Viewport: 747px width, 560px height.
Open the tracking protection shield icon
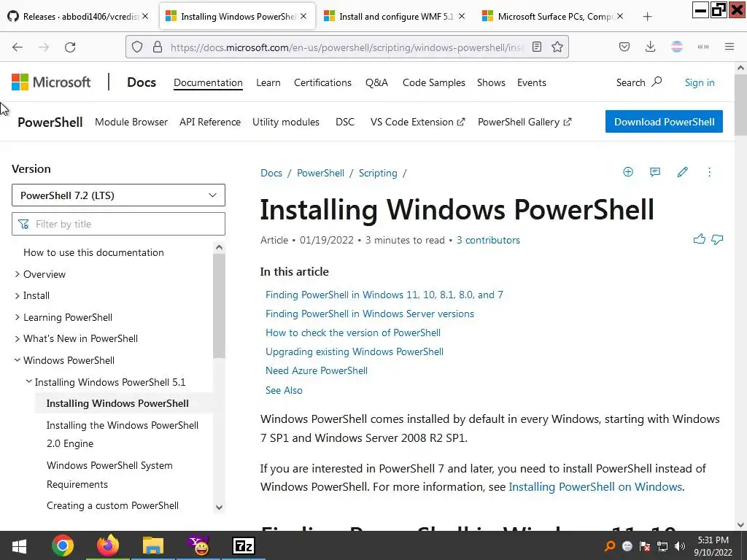[x=137, y=47]
